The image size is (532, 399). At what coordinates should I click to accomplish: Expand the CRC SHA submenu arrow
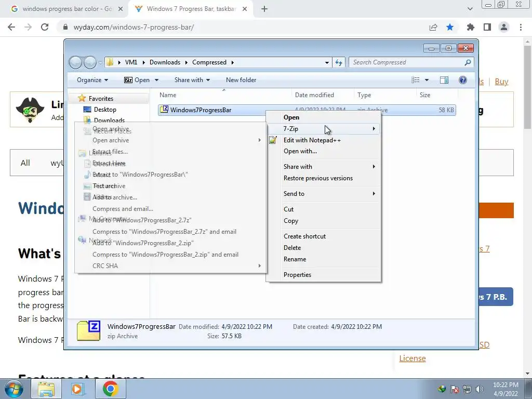click(260, 265)
